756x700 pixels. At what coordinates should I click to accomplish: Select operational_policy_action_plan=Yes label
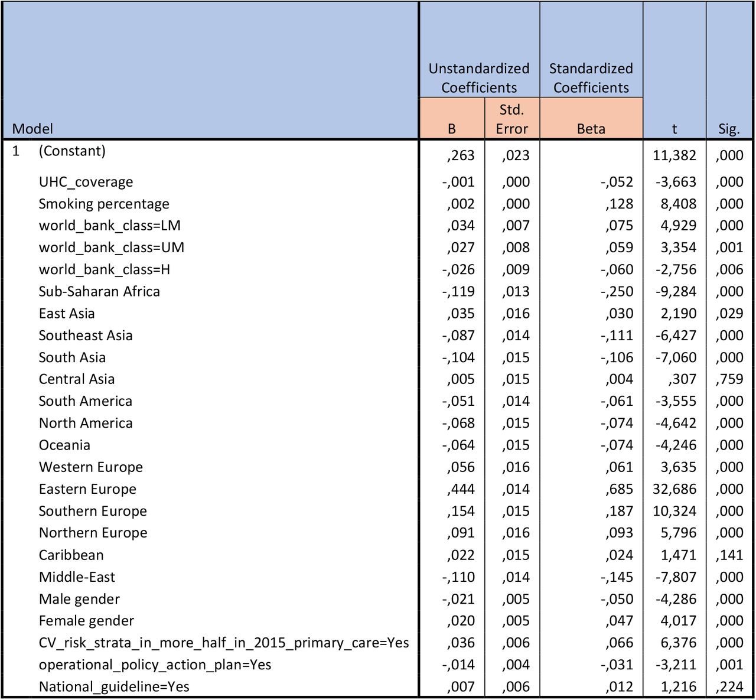point(155,665)
